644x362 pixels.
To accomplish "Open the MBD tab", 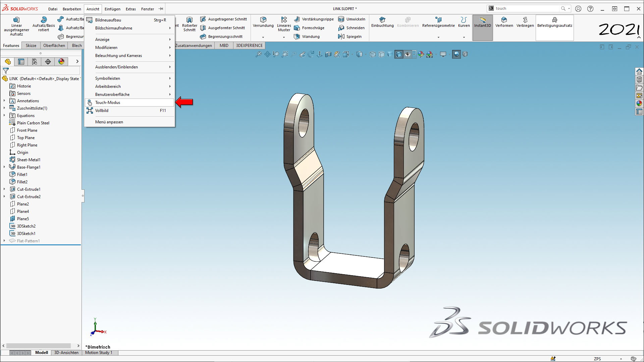I will click(x=224, y=46).
